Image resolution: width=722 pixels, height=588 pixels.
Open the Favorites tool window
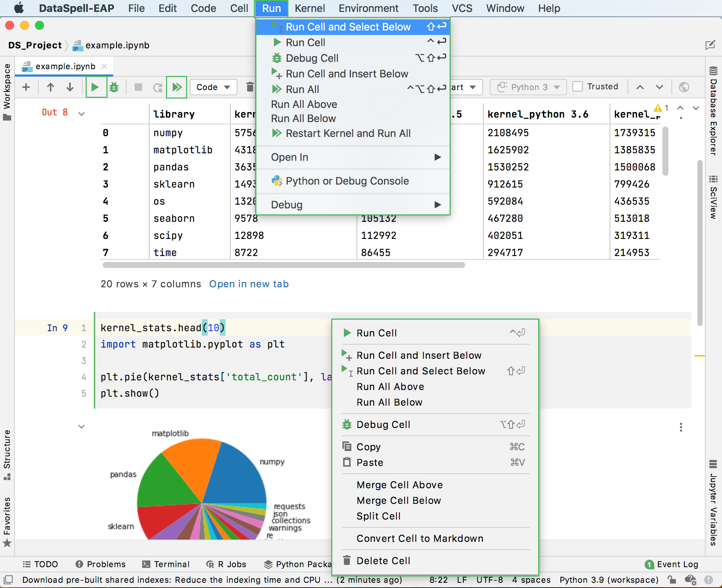coord(7,522)
